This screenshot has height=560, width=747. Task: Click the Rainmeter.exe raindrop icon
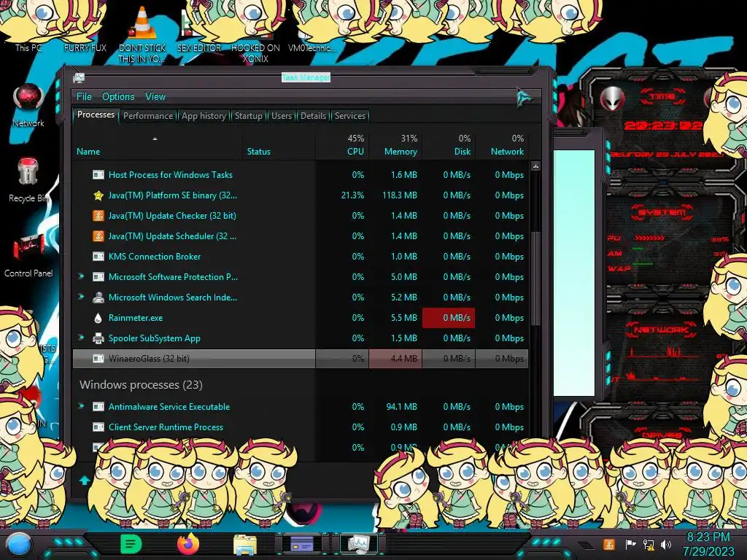point(98,318)
